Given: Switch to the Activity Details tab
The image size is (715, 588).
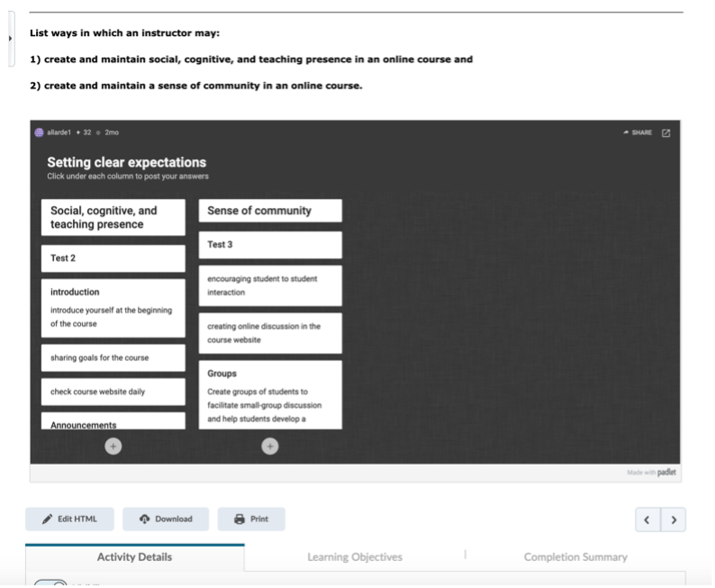Looking at the screenshot, I should pyautogui.click(x=134, y=557).
